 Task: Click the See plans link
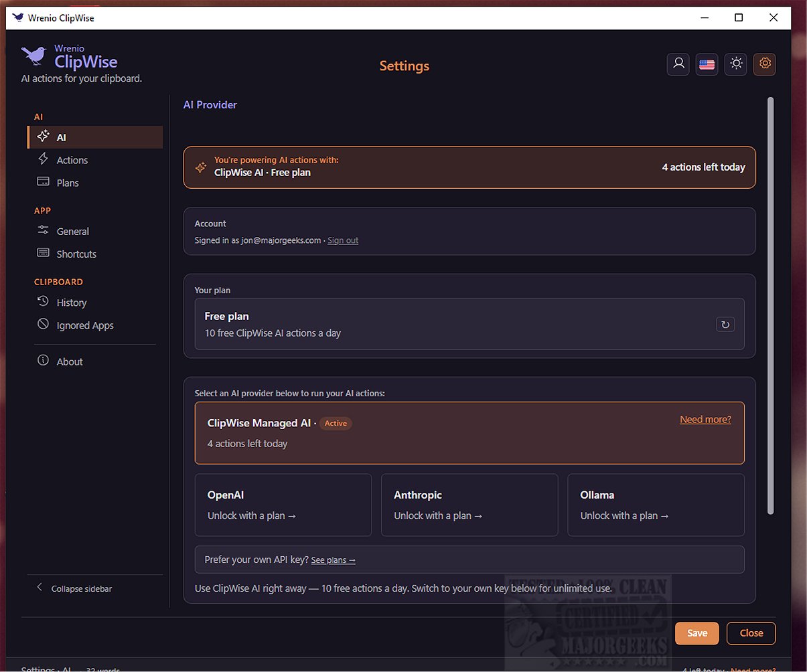pos(334,560)
